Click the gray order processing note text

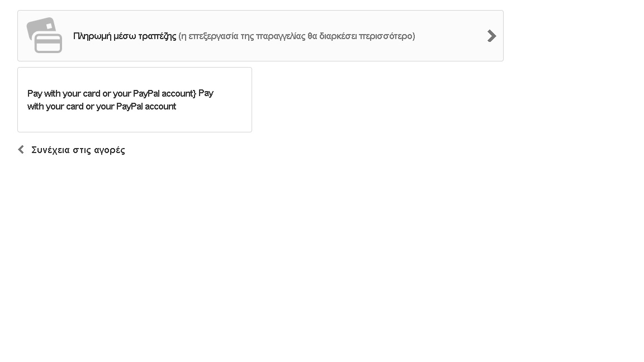tap(296, 36)
